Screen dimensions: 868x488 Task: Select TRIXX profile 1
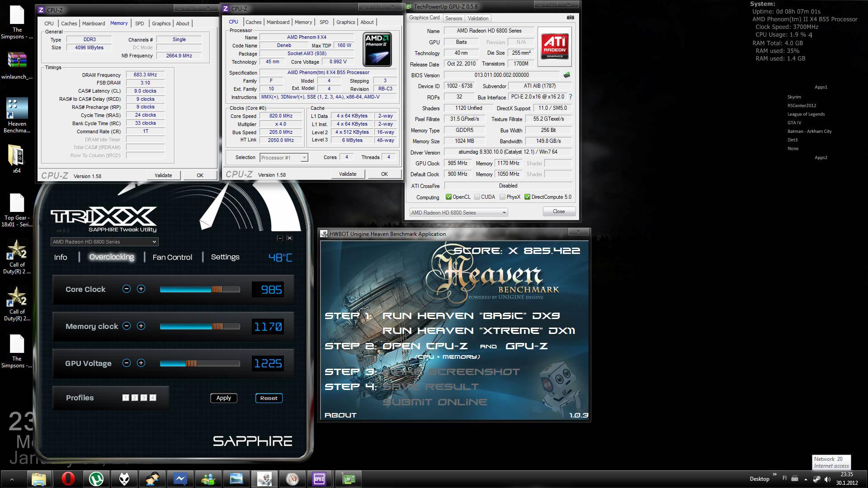[126, 398]
